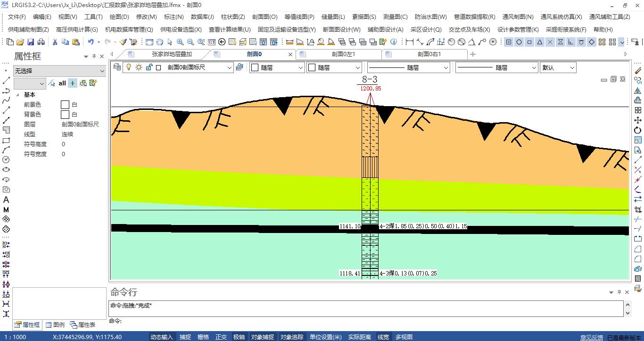Toggle 正交 ortho mode in status bar
The width and height of the screenshot is (644, 341).
[221, 337]
